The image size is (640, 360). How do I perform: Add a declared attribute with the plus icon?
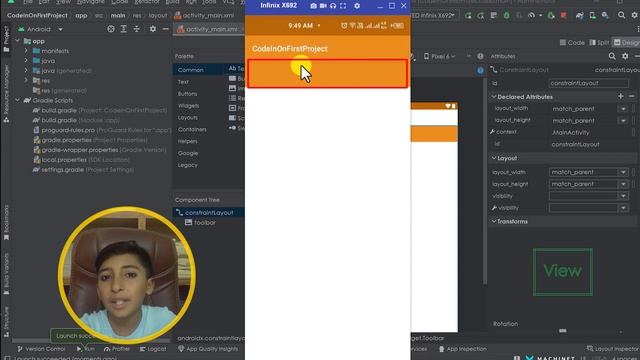point(620,96)
